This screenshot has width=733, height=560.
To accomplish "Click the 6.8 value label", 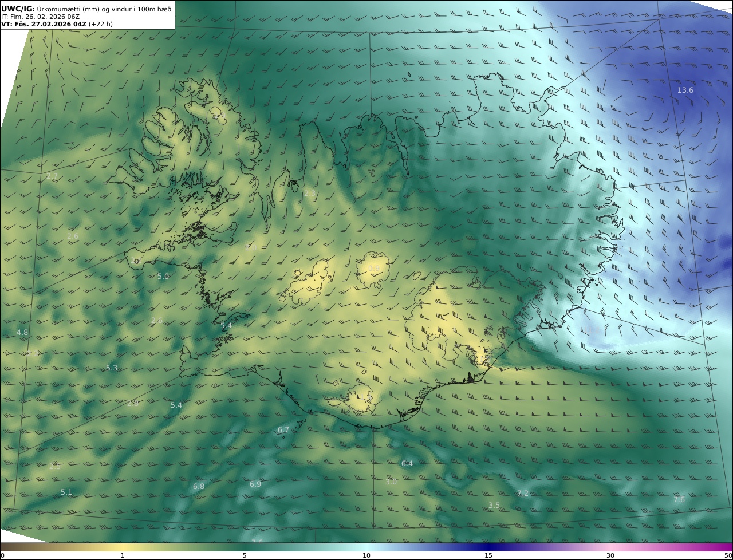I will 199,486.
